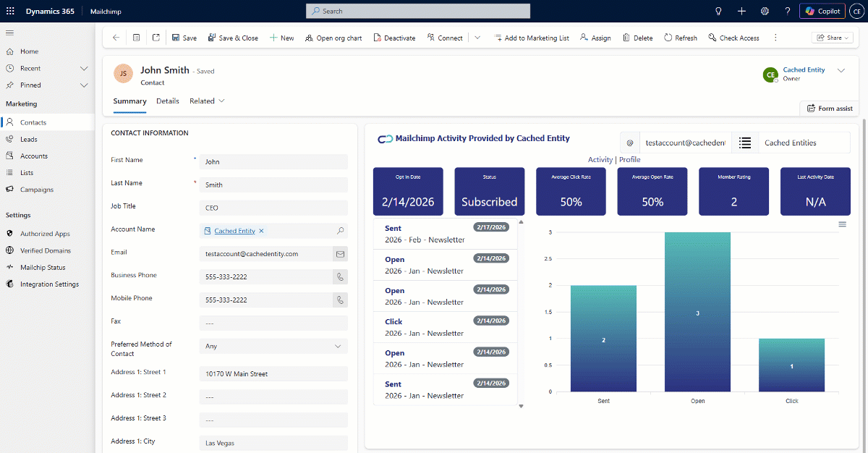This screenshot has width=868, height=453.
Task: Open Preferred Method of Contact dropdown
Action: [273, 347]
